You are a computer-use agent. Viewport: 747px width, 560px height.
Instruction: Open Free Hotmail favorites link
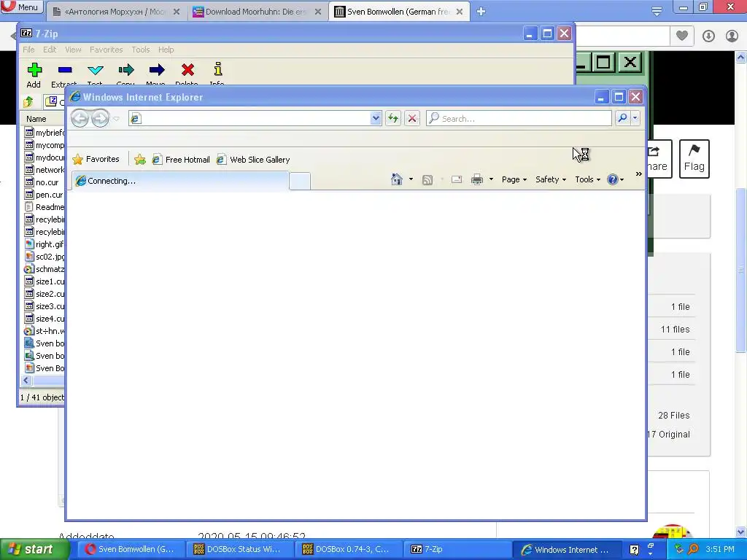[x=181, y=160]
